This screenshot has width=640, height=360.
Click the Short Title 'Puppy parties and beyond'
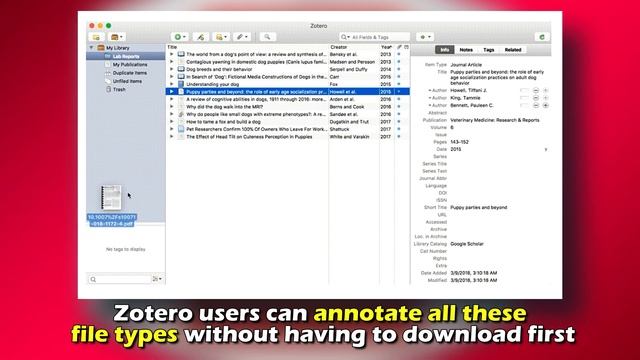478,207
